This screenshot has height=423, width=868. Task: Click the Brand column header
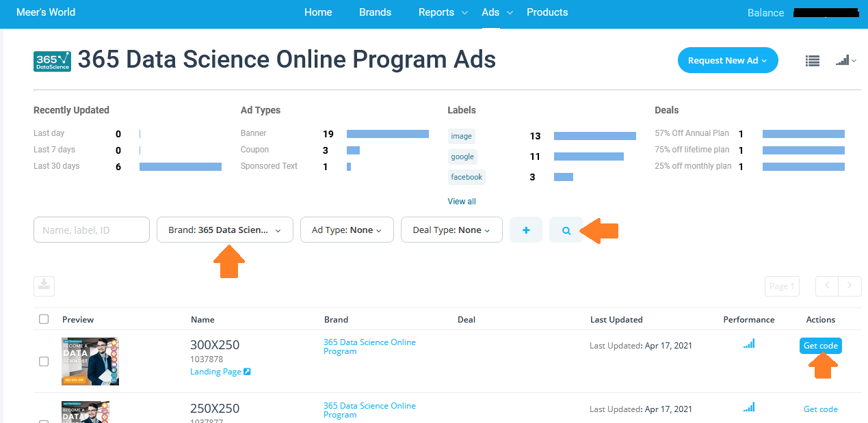pyautogui.click(x=336, y=319)
